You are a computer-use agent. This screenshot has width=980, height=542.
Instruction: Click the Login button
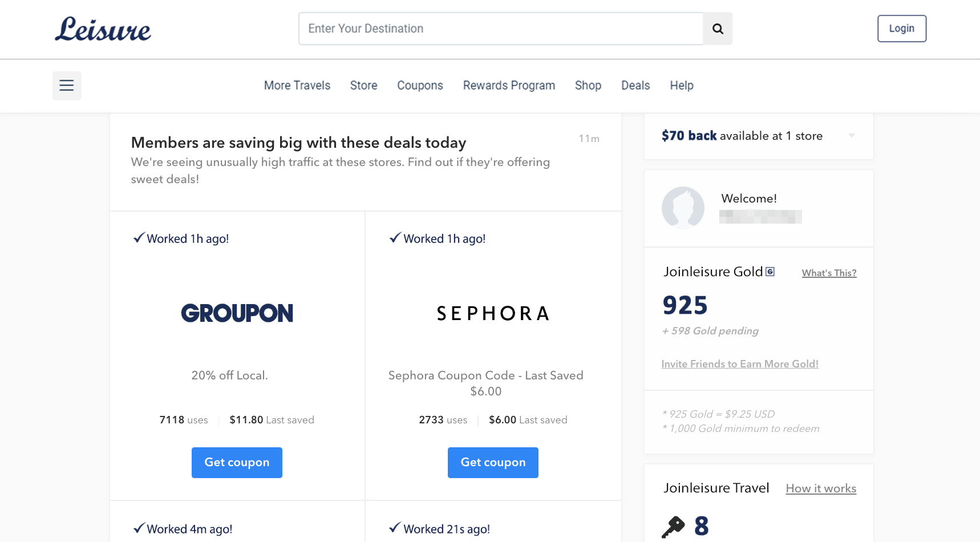point(902,29)
